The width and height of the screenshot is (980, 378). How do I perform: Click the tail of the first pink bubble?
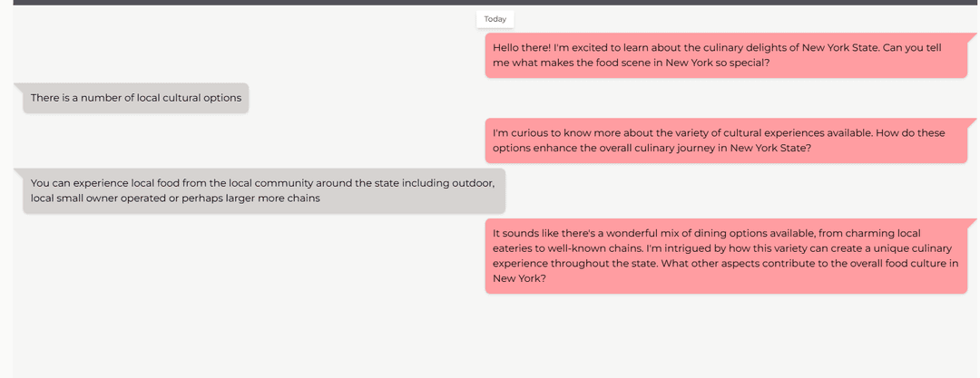[x=972, y=37]
